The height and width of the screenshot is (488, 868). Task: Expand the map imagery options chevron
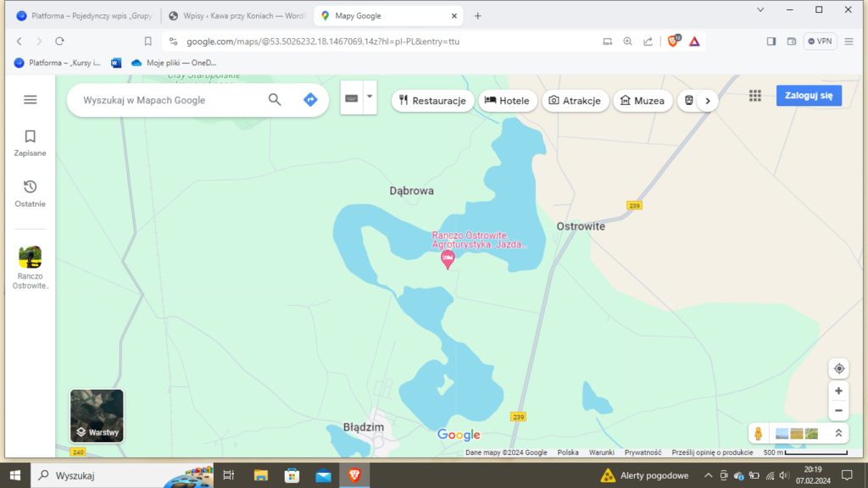[838, 434]
